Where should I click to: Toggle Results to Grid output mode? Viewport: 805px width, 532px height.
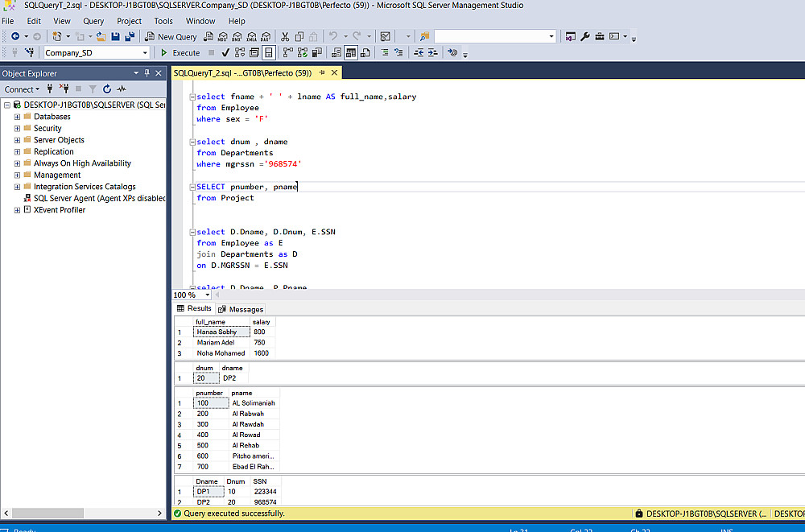(351, 53)
